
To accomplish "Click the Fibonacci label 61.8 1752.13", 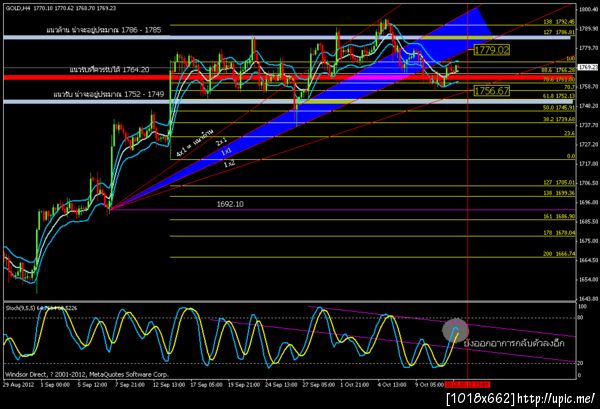I will click(558, 96).
